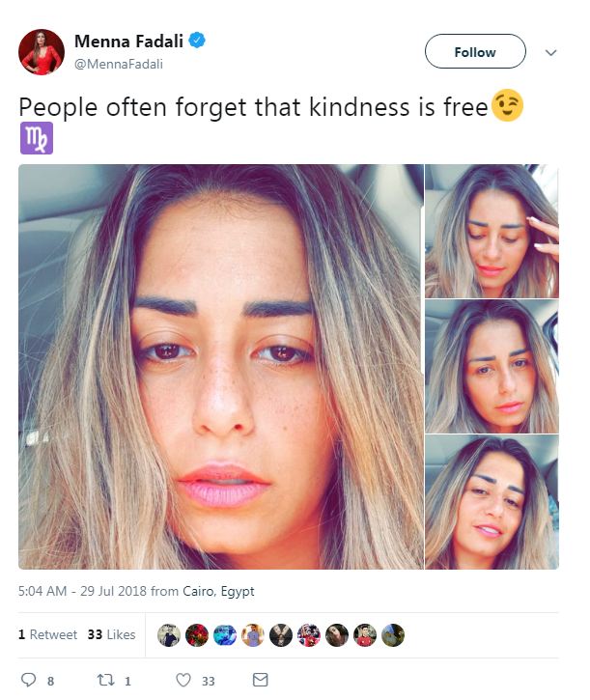
Task: Open the bottom right-side photo
Action: [x=492, y=502]
